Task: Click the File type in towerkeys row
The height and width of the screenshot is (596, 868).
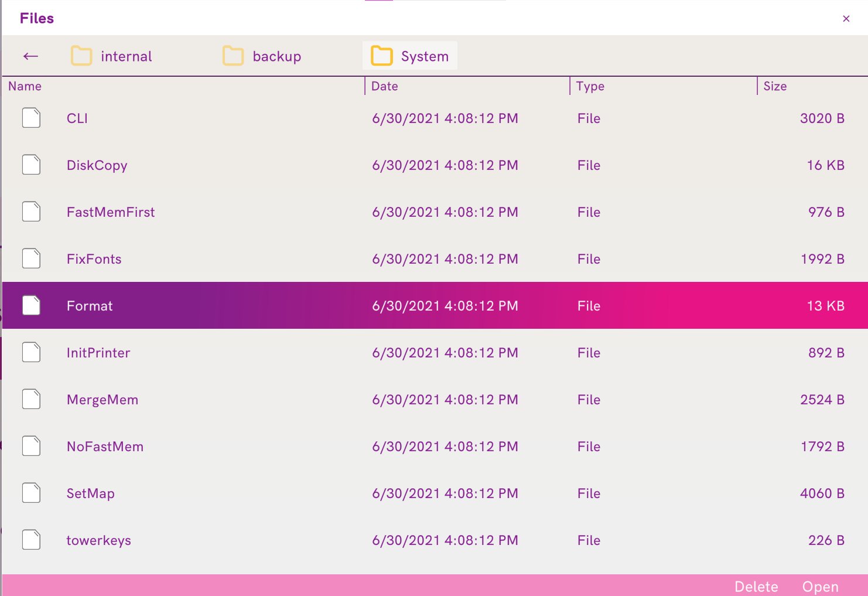Action: coord(589,540)
